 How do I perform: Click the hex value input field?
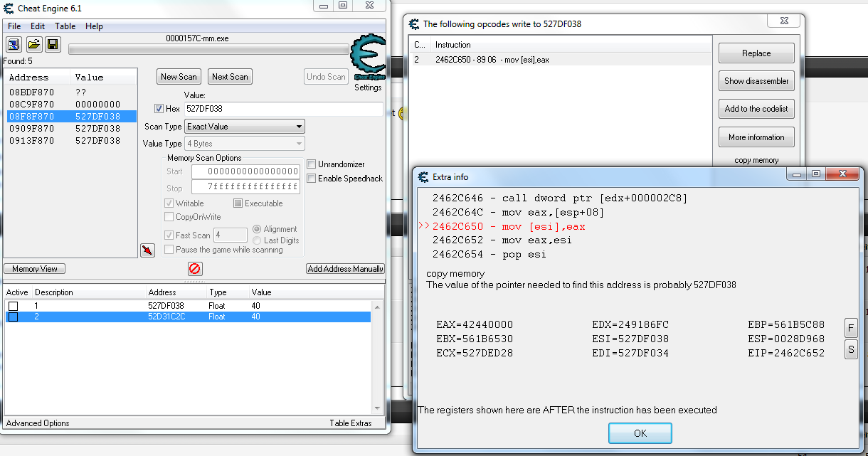[x=283, y=109]
